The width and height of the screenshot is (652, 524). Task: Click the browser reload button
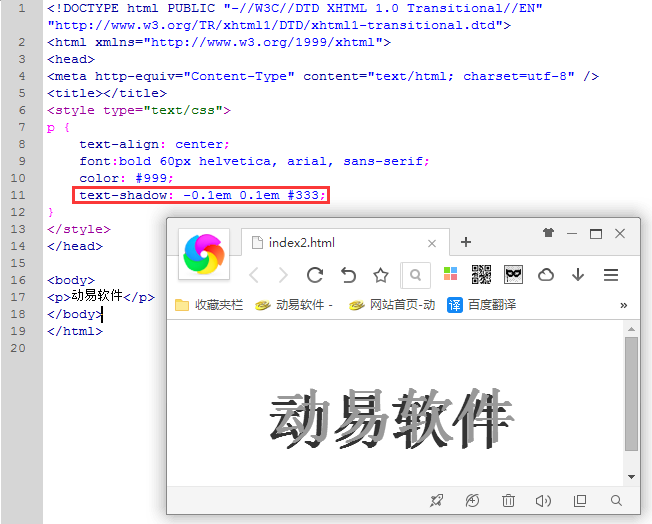315,275
